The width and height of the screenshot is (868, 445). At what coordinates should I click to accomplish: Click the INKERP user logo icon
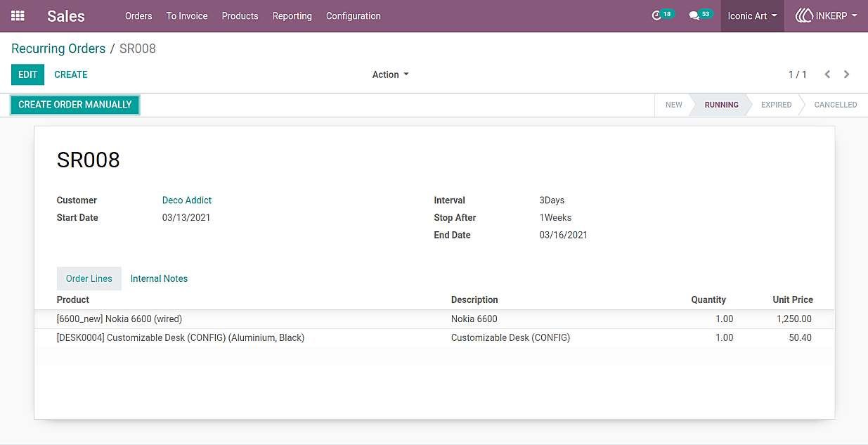click(x=803, y=15)
